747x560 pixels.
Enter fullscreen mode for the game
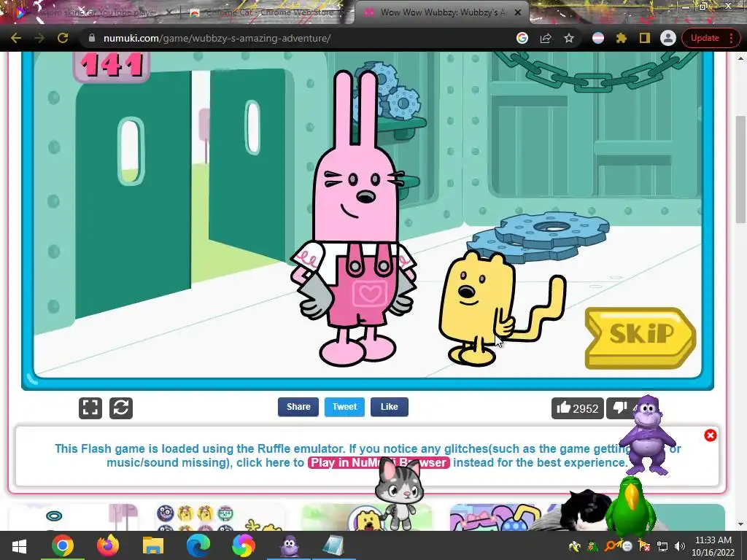(x=90, y=408)
